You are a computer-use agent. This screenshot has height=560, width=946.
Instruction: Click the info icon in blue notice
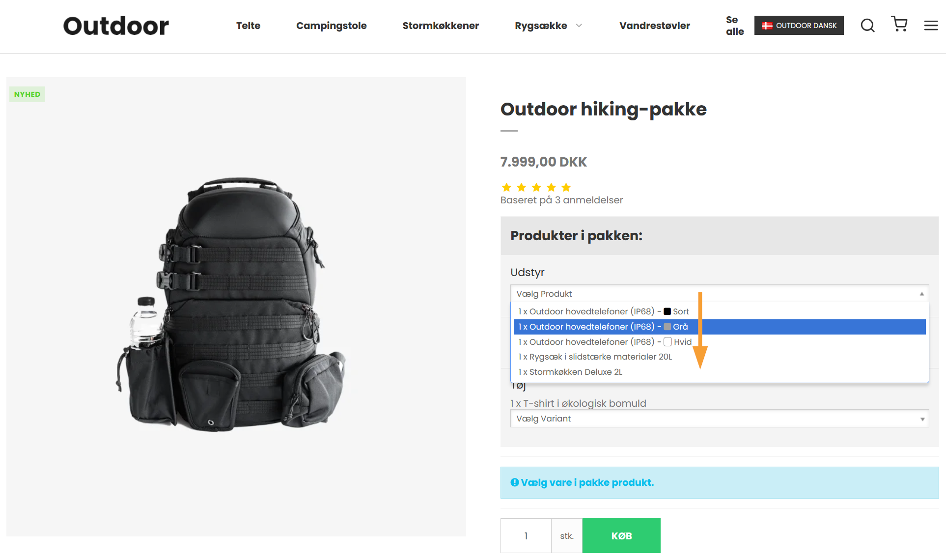point(514,482)
